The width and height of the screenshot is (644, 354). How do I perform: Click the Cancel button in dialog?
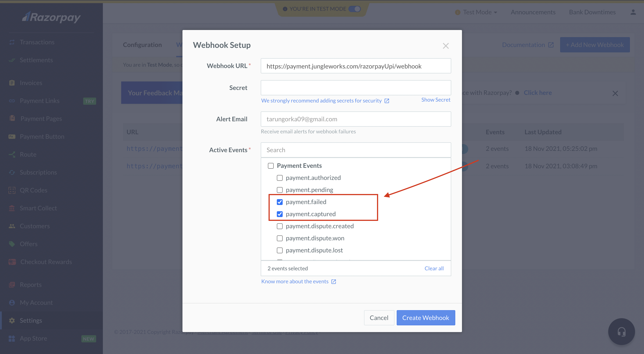coord(379,318)
